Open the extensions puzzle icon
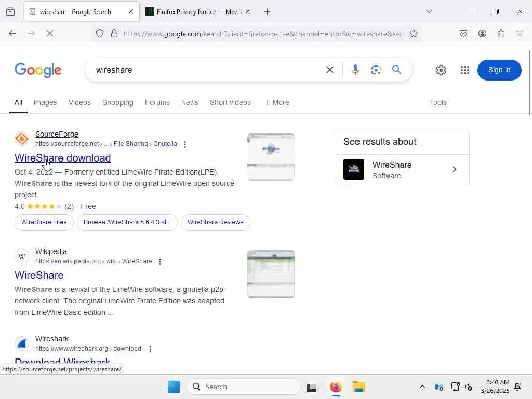This screenshot has height=399, width=532. [x=501, y=33]
